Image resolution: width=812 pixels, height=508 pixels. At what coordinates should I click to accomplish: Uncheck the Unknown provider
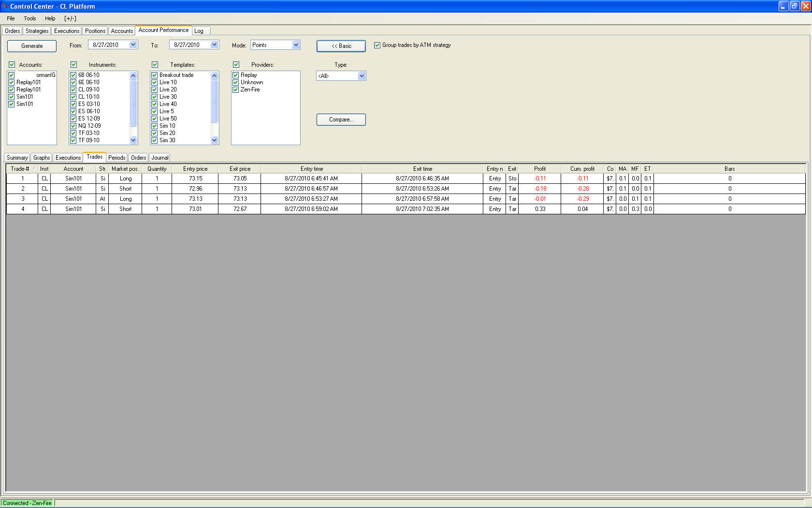(x=236, y=82)
